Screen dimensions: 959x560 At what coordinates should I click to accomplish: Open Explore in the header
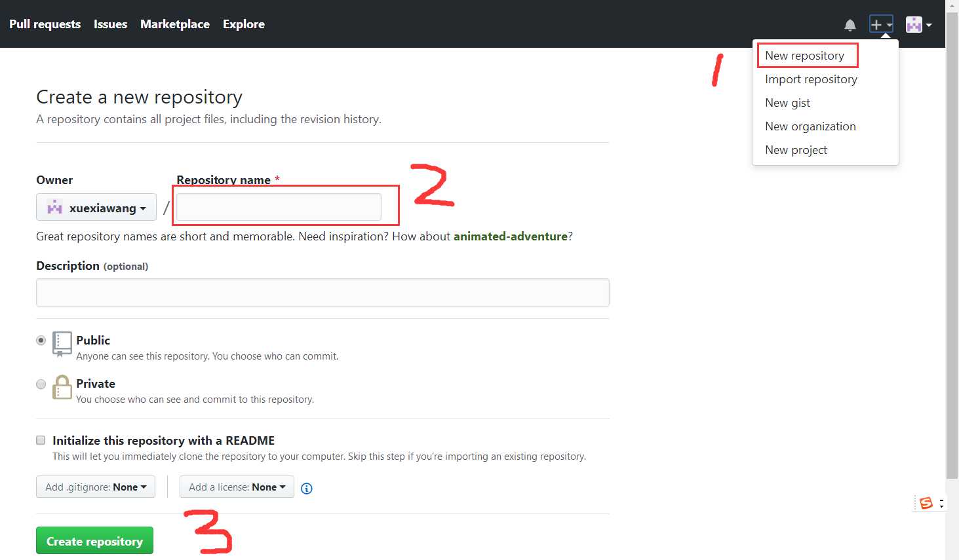tap(244, 24)
